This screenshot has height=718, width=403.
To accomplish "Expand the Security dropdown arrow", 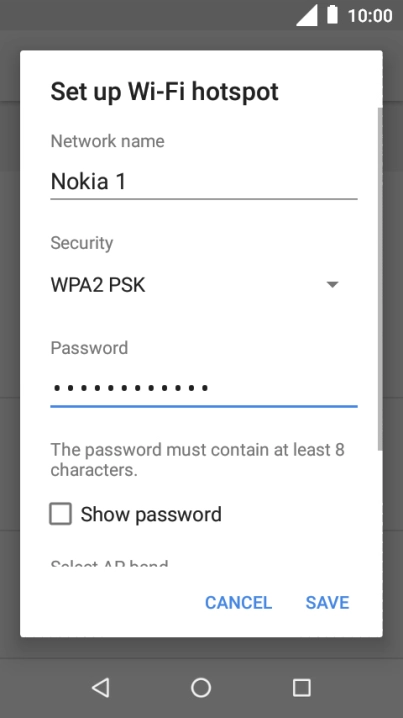I will (332, 284).
